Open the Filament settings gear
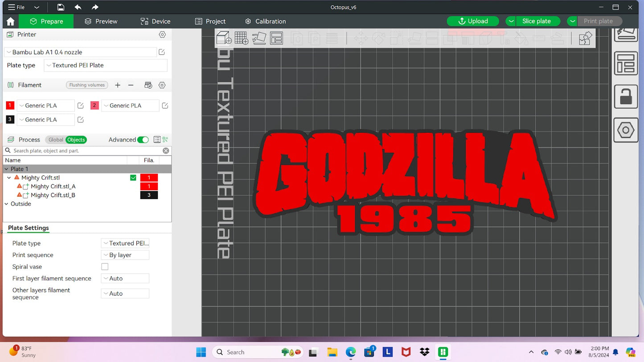 (x=162, y=85)
